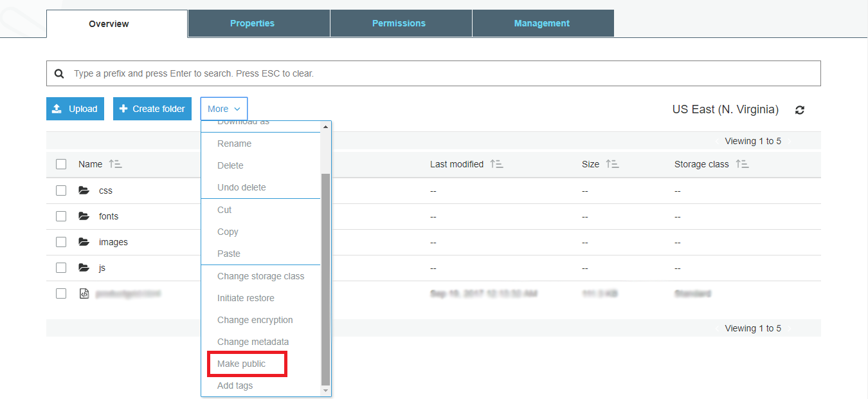
Task: Sort by Last modified using sort icon
Action: 496,164
